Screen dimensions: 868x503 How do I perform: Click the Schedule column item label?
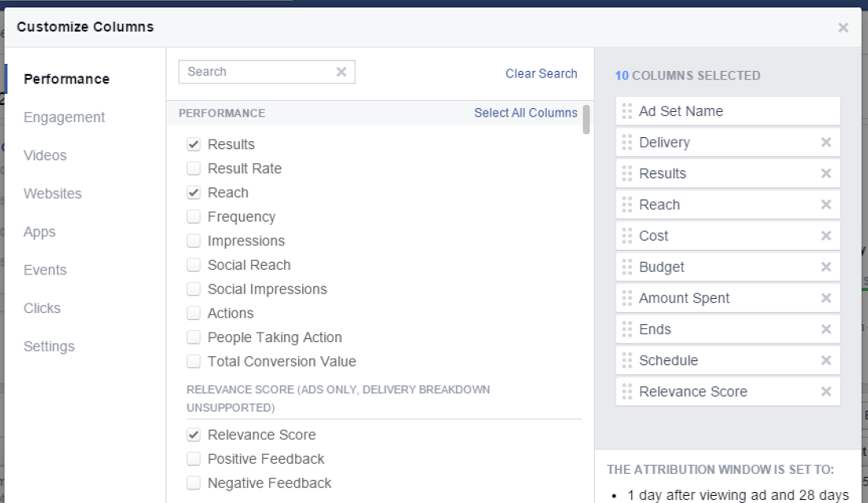668,360
